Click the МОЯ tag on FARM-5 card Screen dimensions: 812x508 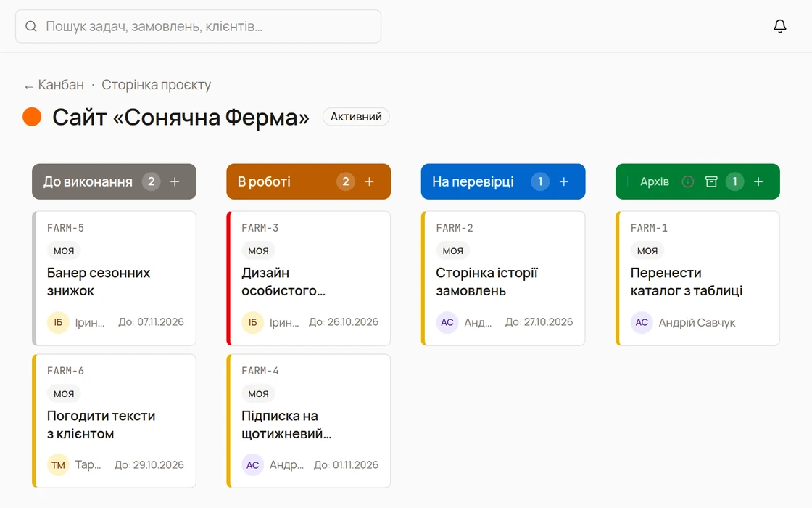tap(64, 251)
